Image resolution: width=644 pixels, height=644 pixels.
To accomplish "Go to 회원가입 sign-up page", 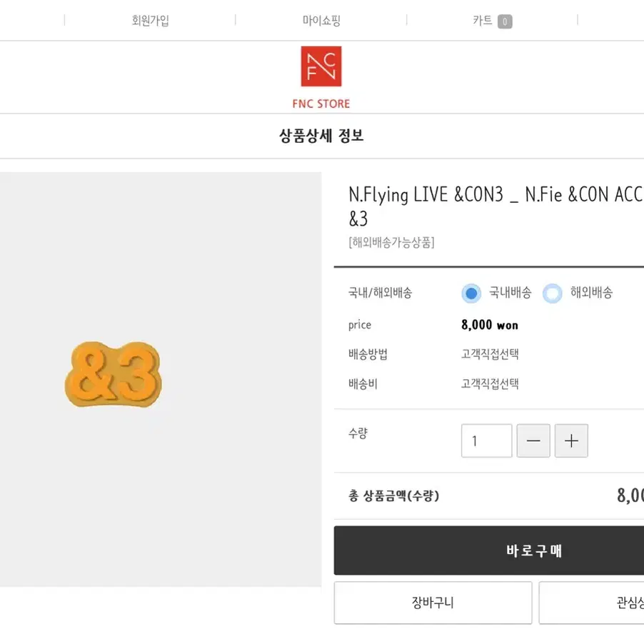I will [x=151, y=20].
